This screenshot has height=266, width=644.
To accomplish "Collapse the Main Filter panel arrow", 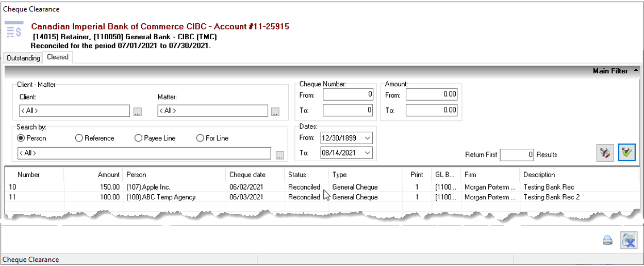I will (636, 71).
